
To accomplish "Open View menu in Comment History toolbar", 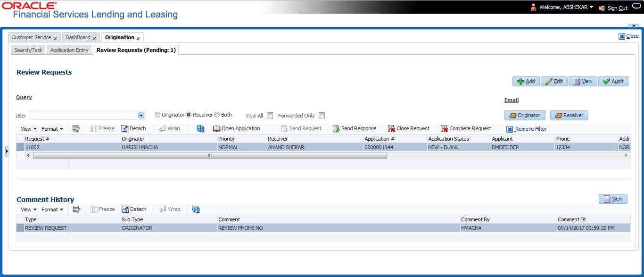I will [29, 210].
